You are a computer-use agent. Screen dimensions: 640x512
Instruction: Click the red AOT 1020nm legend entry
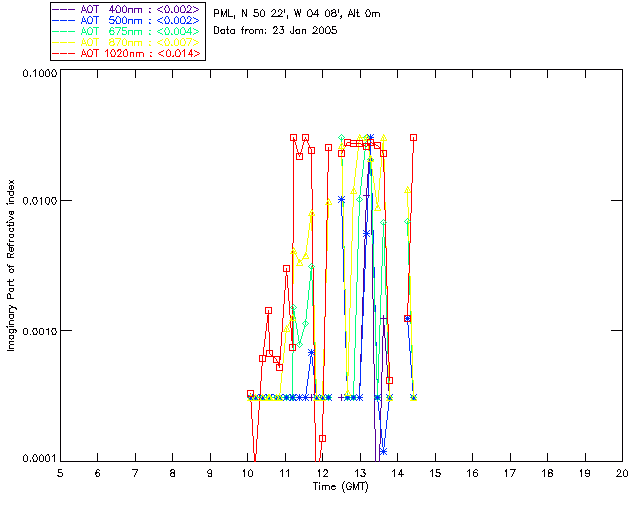pyautogui.click(x=127, y=53)
